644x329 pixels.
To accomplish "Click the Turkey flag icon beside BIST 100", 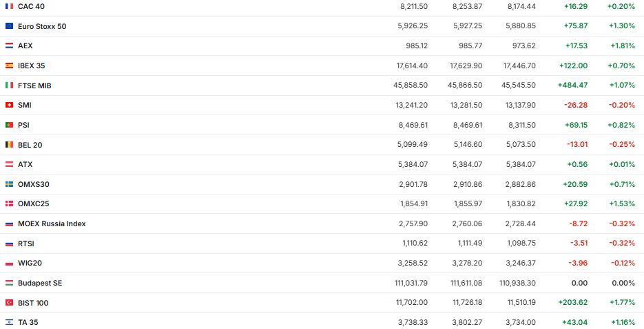I will pos(9,303).
